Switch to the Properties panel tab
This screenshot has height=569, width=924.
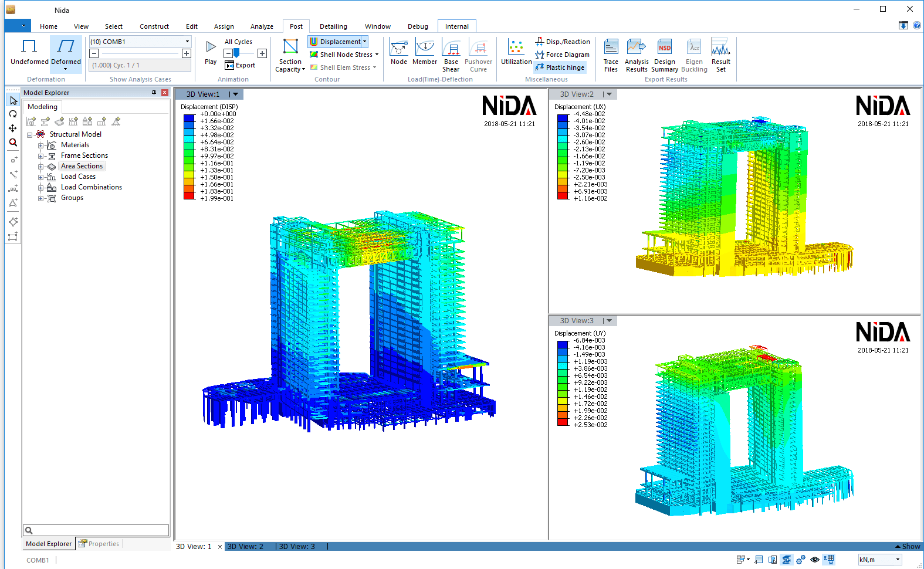tap(99, 544)
